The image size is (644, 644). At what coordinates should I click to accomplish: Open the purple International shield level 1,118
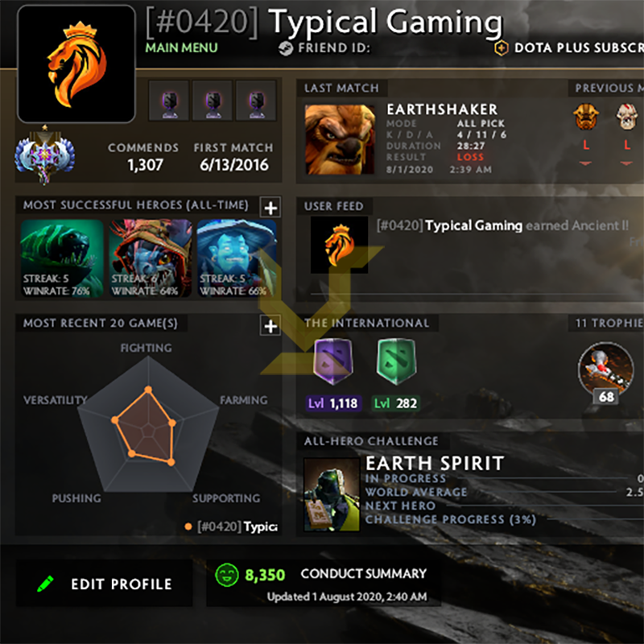[x=333, y=361]
